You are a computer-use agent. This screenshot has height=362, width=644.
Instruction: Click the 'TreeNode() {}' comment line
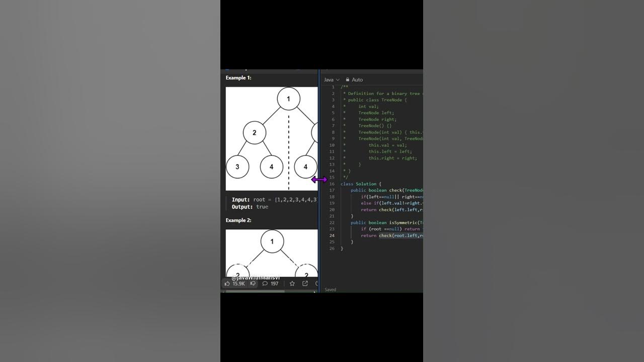(x=375, y=126)
